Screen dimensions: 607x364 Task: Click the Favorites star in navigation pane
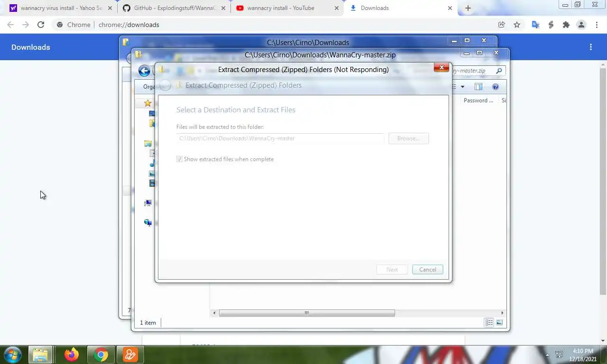click(x=148, y=103)
